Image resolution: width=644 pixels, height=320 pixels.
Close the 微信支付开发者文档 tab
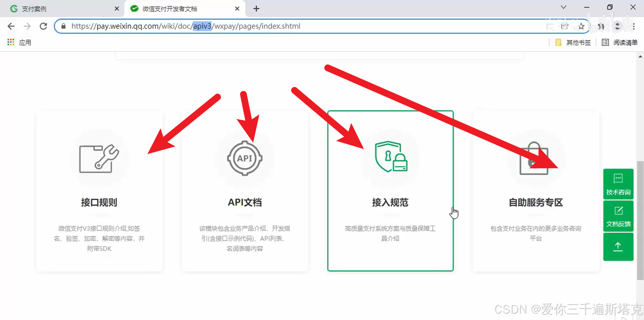pyautogui.click(x=237, y=9)
